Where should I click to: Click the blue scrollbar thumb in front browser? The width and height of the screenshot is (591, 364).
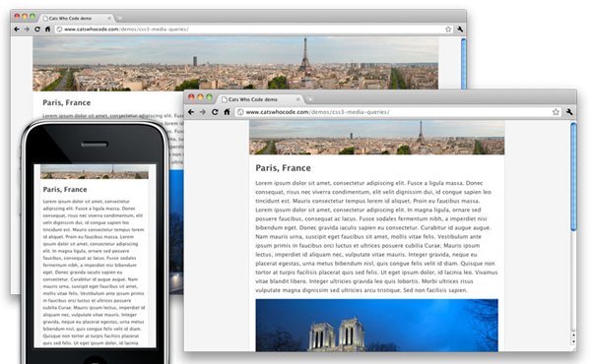tap(573, 177)
